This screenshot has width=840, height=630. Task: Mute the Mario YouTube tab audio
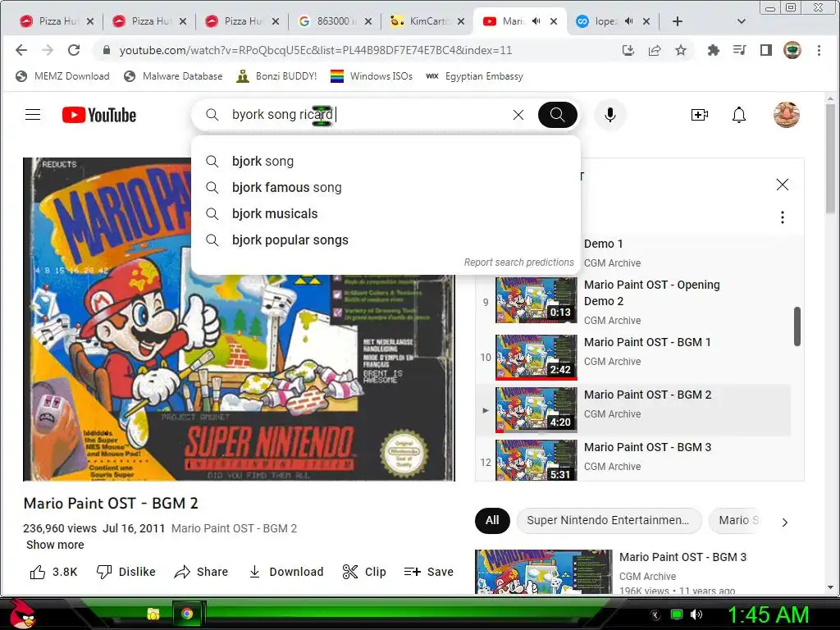point(536,21)
